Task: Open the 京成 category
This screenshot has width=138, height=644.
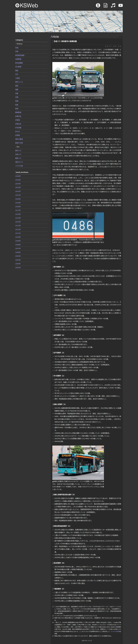Action: (17, 48)
